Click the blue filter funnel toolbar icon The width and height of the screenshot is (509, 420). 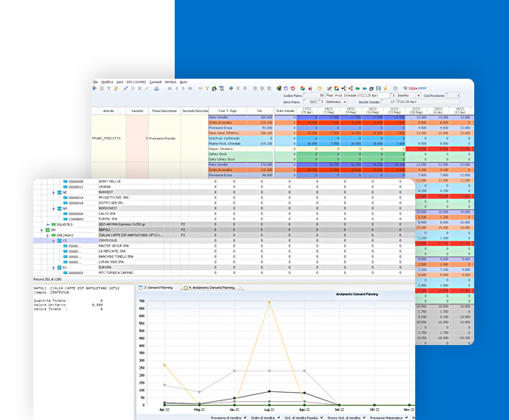tap(109, 89)
